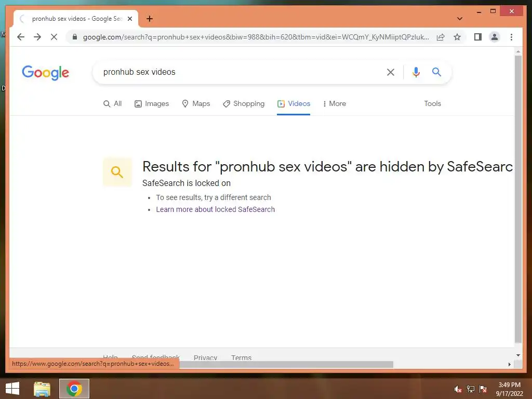Click the yellow SafeSearch magnifier icon
This screenshot has width=532, height=399.
click(x=117, y=172)
